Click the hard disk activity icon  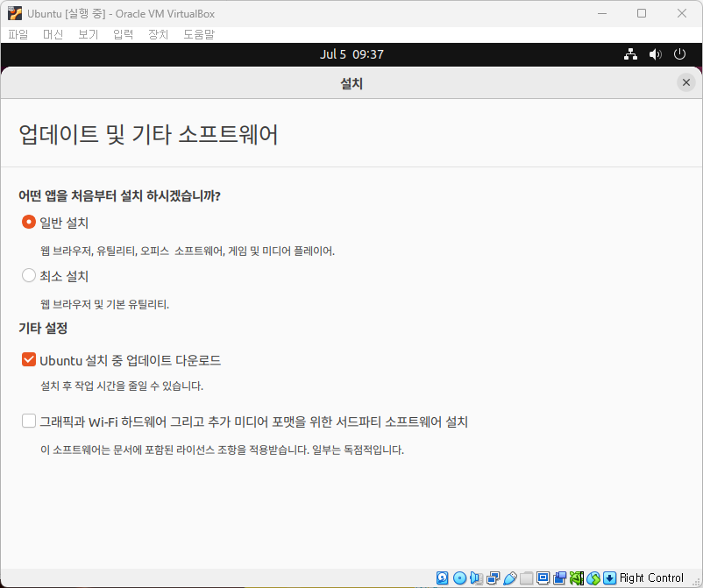tap(442, 577)
